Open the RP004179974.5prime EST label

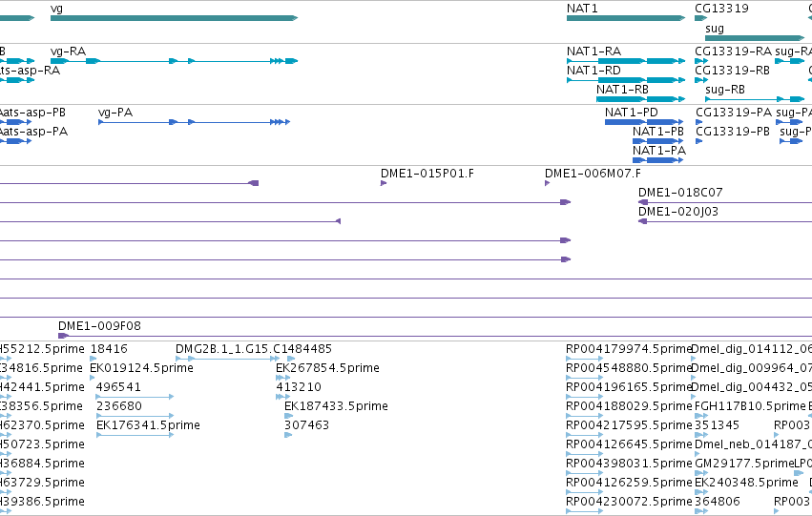click(629, 349)
